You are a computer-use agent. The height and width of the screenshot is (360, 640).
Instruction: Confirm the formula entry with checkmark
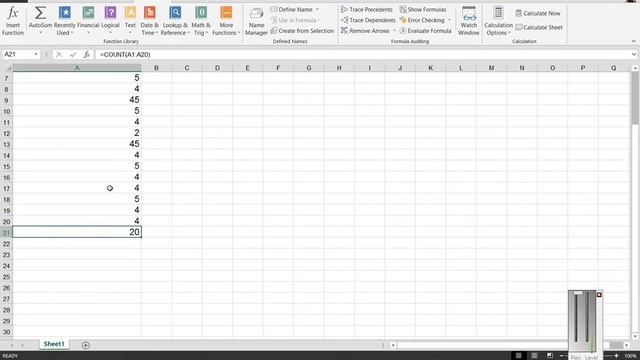coord(73,54)
